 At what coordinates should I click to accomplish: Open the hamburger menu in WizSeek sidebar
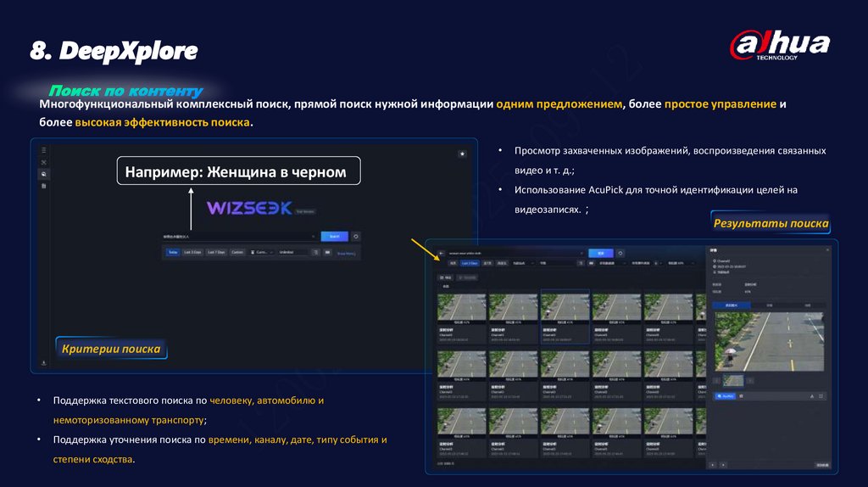pos(44,150)
